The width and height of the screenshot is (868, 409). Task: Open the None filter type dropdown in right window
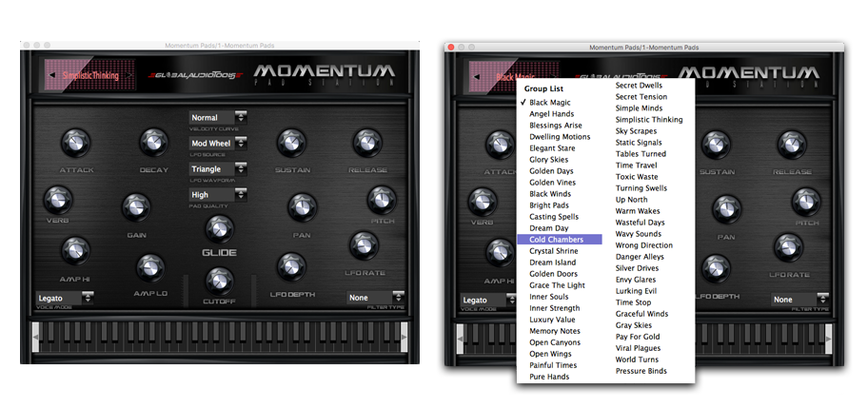coord(799,299)
